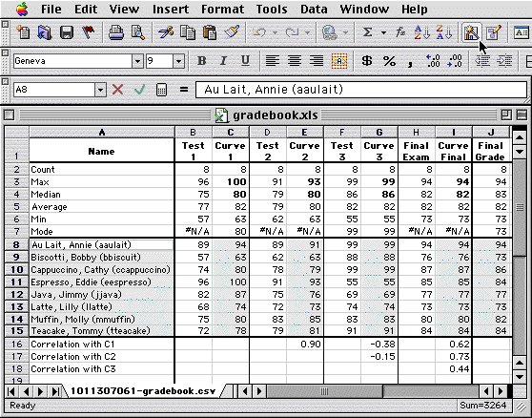Sort ascending with A-Z icon

(422, 32)
